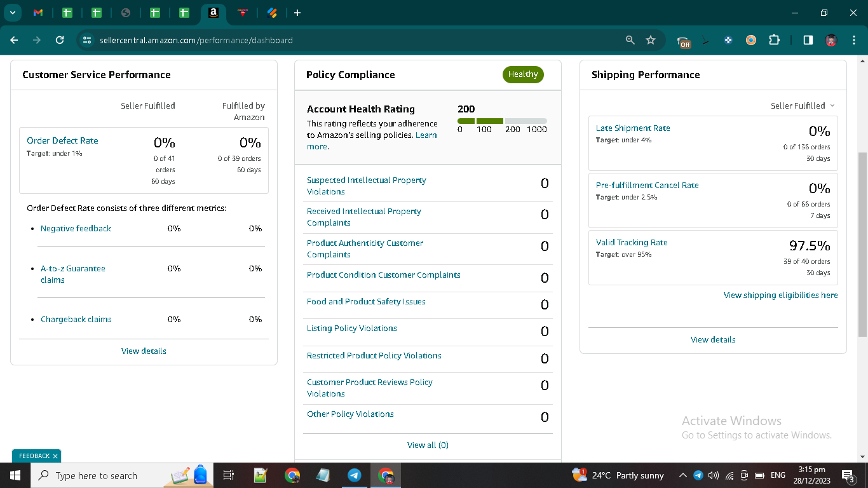View site information icon in address bar

[x=88, y=40]
